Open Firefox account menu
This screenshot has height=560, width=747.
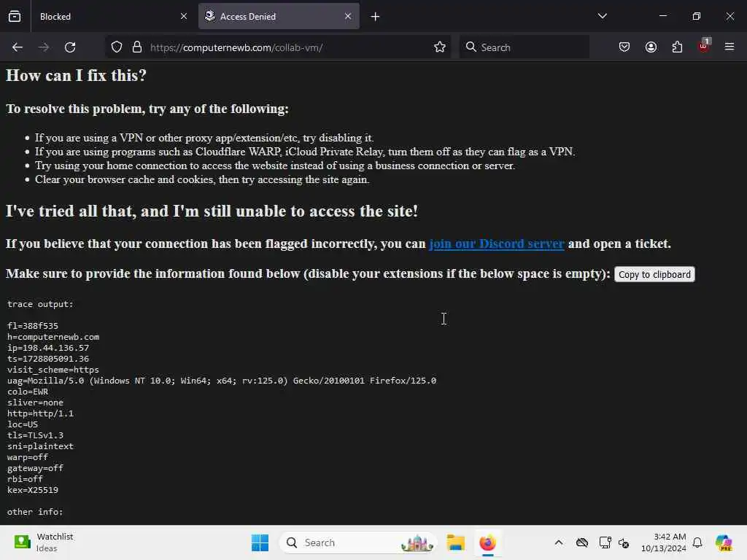[x=651, y=47]
